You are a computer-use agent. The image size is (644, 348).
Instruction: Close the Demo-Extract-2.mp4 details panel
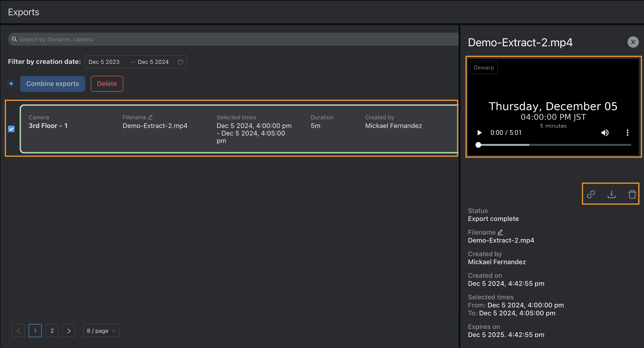click(633, 42)
